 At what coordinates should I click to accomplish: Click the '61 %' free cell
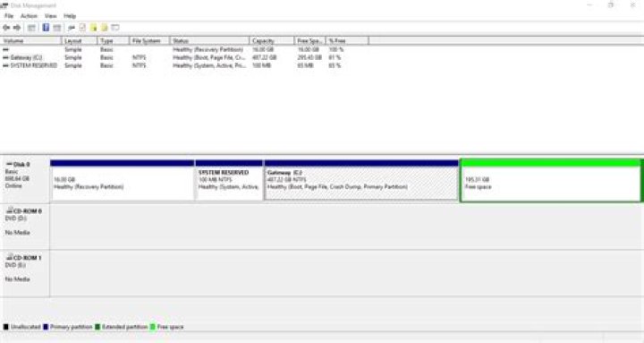click(x=335, y=57)
